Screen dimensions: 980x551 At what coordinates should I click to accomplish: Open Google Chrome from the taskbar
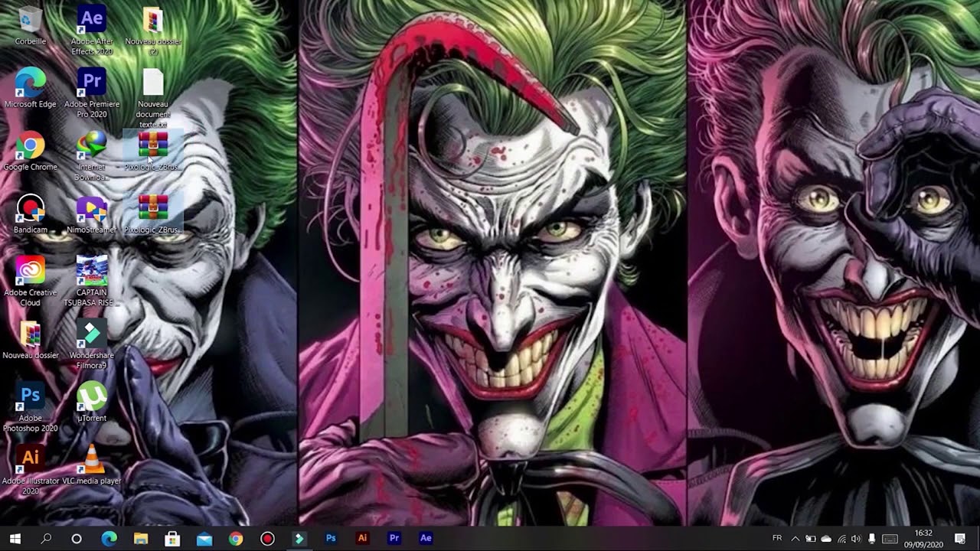[x=236, y=539]
